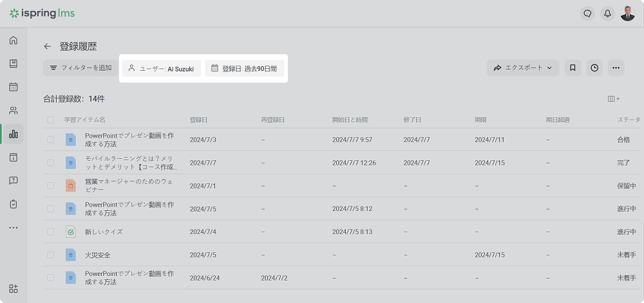Click フィルターを追加 button
Screen dimensions: 644x303
[x=80, y=68]
